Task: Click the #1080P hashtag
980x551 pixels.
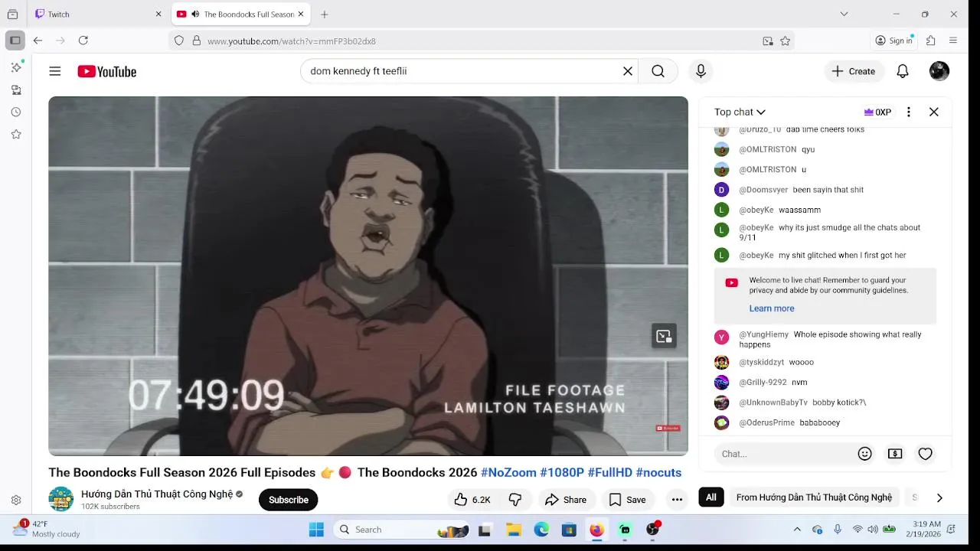Action: tap(562, 472)
